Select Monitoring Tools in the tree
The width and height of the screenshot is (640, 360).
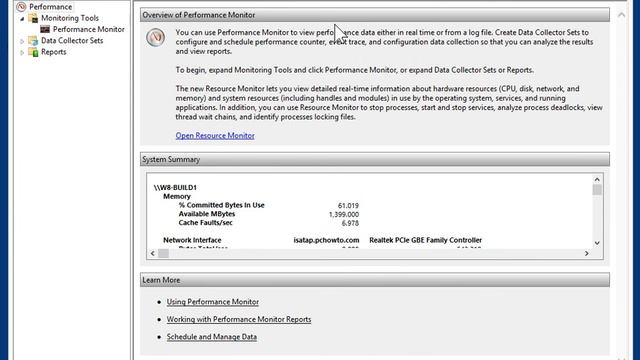pyautogui.click(x=70, y=18)
